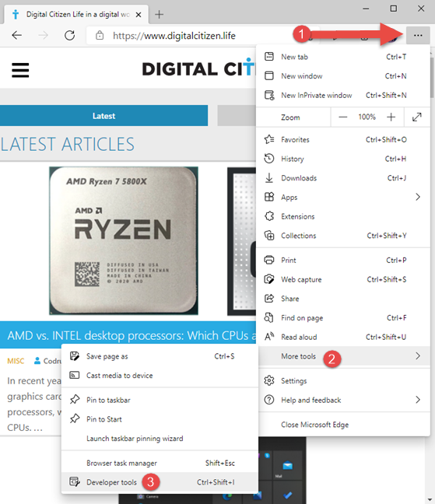Choose Developer tools entry
Viewport: 435px width, 504px height.
point(160,482)
